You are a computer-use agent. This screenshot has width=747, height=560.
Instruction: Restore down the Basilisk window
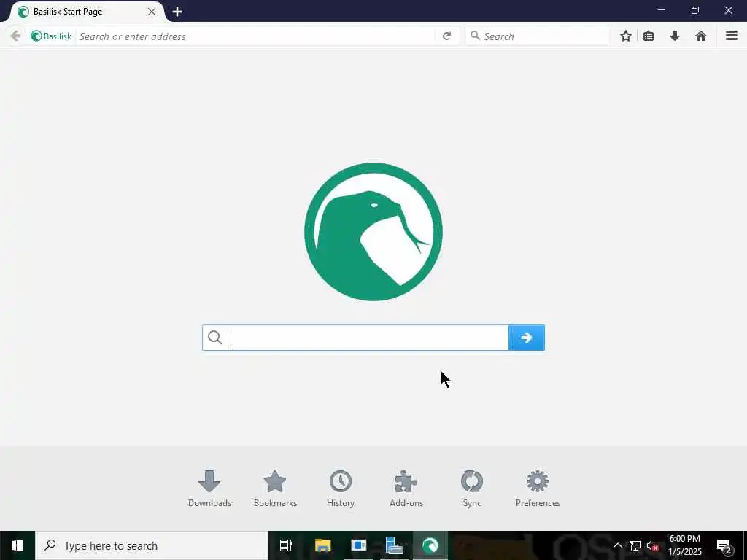click(695, 10)
